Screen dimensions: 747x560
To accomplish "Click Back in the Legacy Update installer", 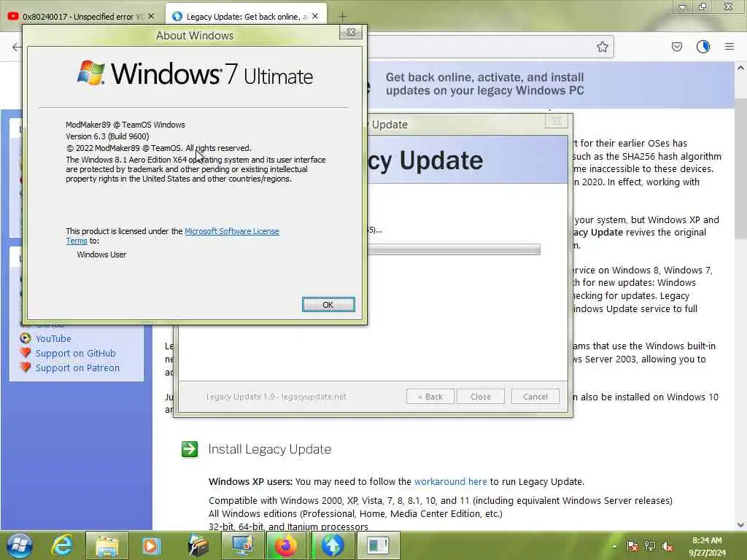I will coord(430,397).
